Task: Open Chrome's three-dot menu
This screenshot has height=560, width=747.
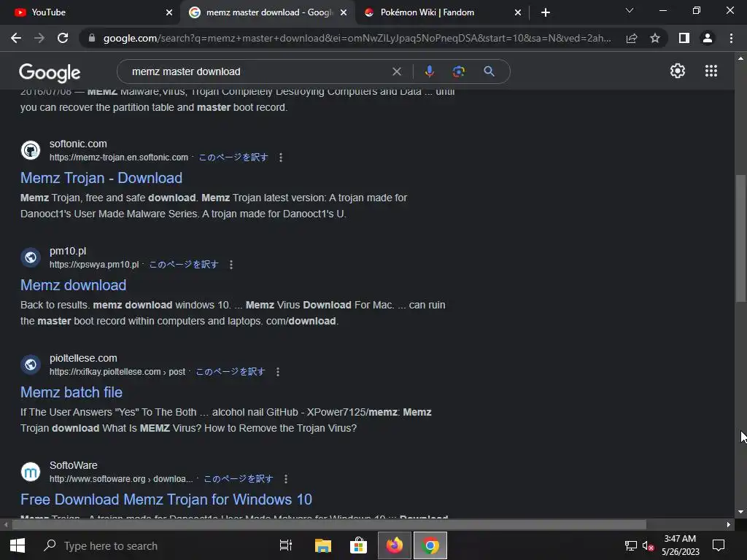Action: pyautogui.click(x=731, y=38)
